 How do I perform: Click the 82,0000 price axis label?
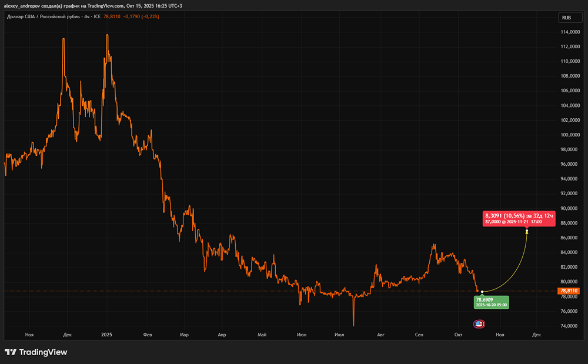click(570, 267)
